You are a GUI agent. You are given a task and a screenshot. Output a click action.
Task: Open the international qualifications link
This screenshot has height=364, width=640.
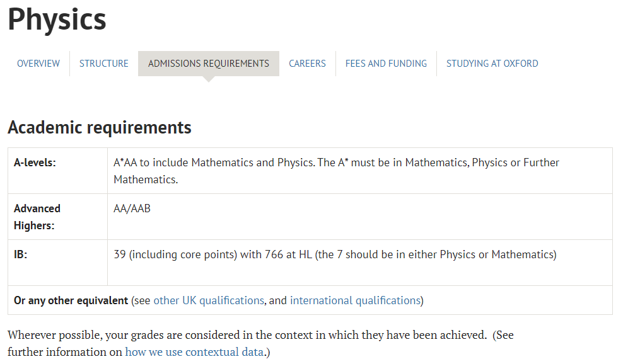pyautogui.click(x=355, y=300)
